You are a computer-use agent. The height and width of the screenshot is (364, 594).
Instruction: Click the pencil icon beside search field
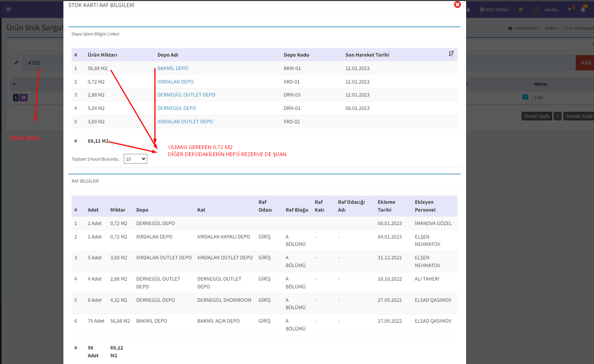[16, 63]
